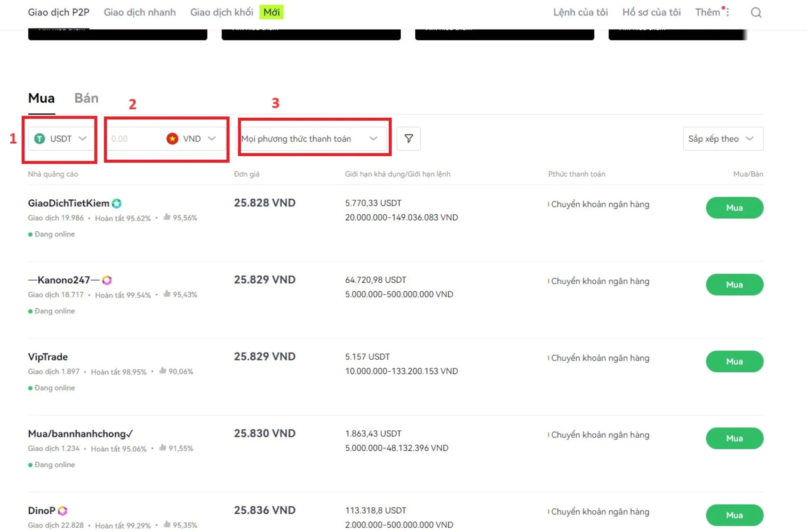Click the USDT cryptocurrency selector icon
This screenshot has height=532, width=807.
pos(40,138)
